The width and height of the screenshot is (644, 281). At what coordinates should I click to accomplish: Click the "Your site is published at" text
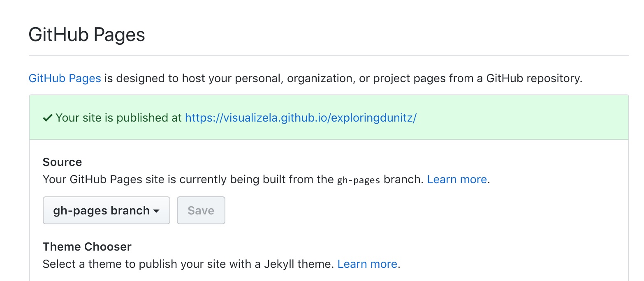click(118, 118)
